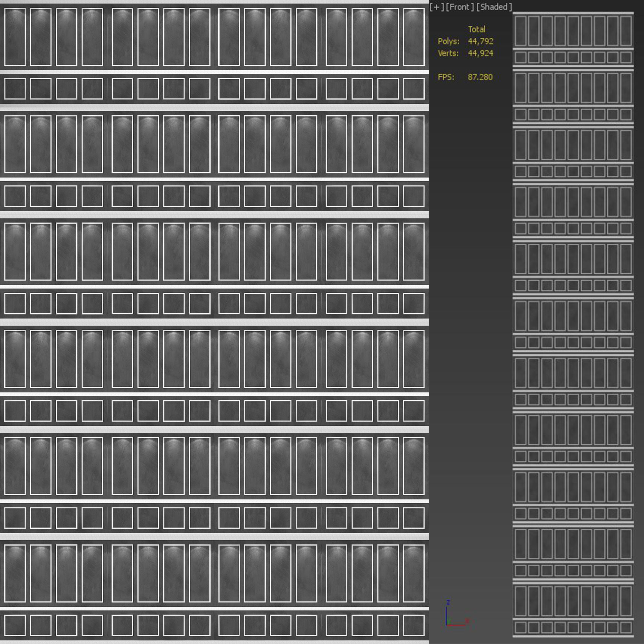Click the Verts count value 44,924
Screen dimensions: 644x644
point(481,53)
